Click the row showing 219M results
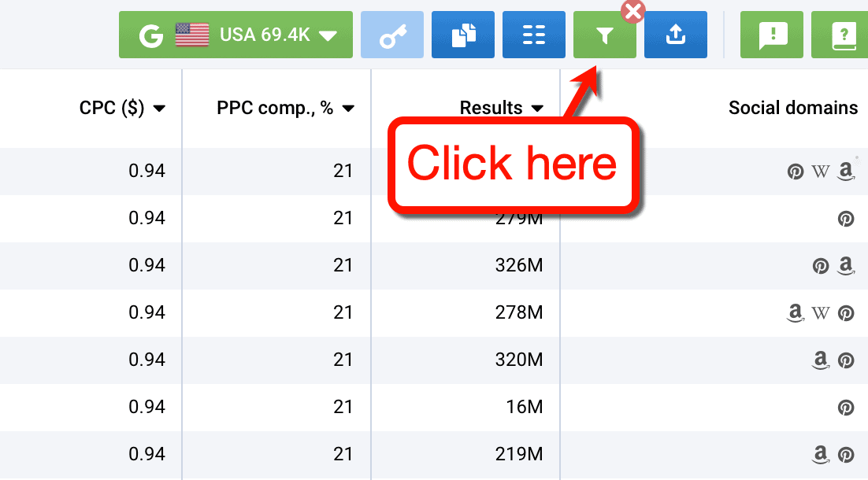Image resolution: width=868 pixels, height=480 pixels. pos(520,454)
